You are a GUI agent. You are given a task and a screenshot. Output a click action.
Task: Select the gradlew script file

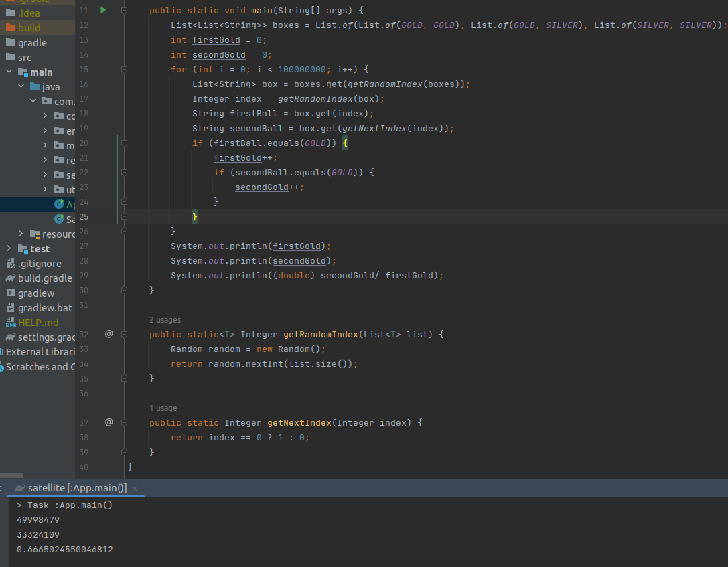click(x=36, y=293)
